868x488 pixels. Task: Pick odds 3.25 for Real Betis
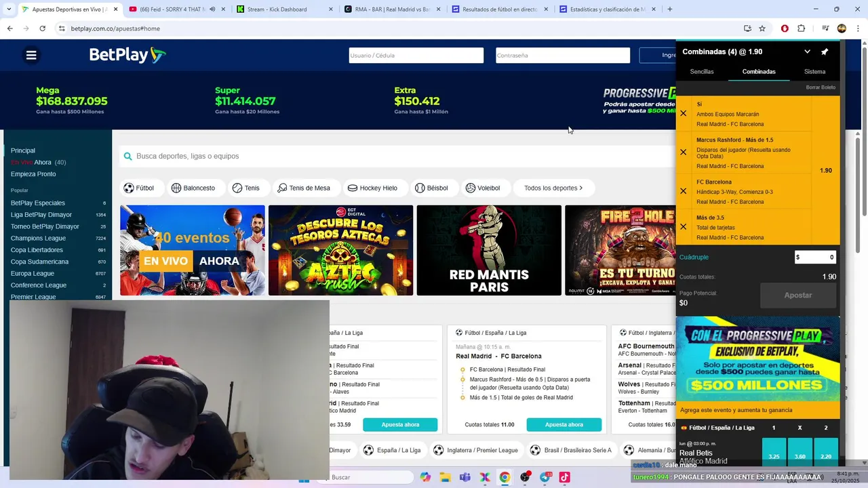click(774, 452)
